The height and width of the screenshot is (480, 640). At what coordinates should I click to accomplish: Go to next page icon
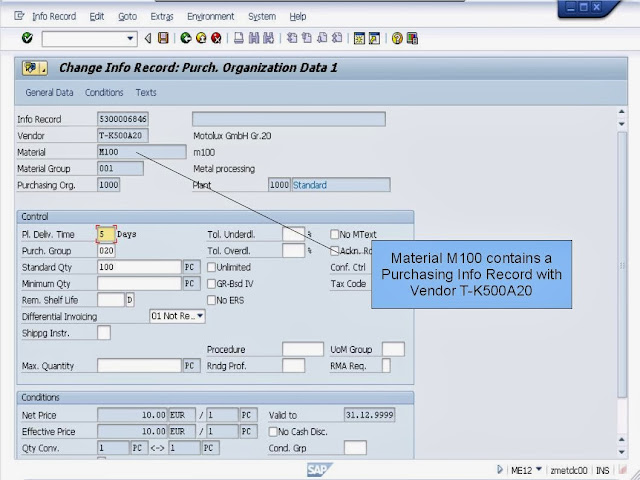tap(322, 38)
